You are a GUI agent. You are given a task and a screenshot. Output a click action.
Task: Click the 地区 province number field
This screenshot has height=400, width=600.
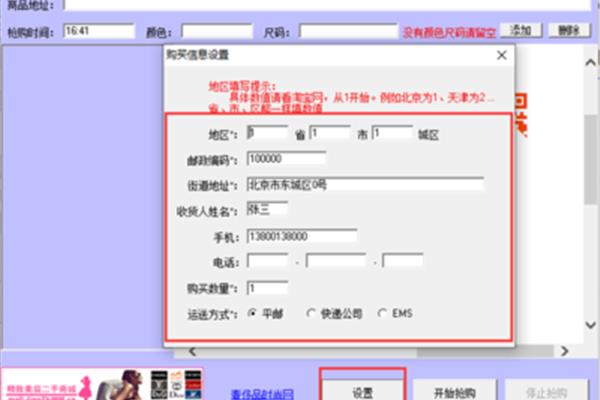267,133
